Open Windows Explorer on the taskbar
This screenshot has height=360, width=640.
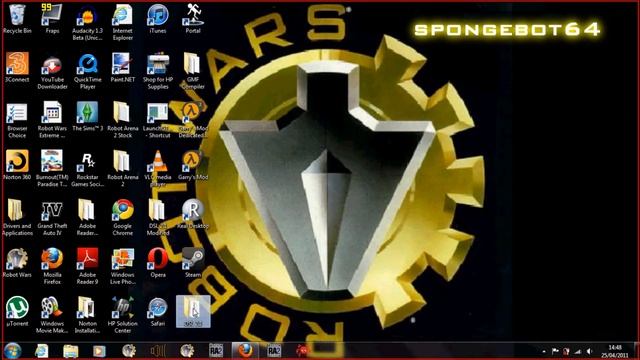pos(70,351)
